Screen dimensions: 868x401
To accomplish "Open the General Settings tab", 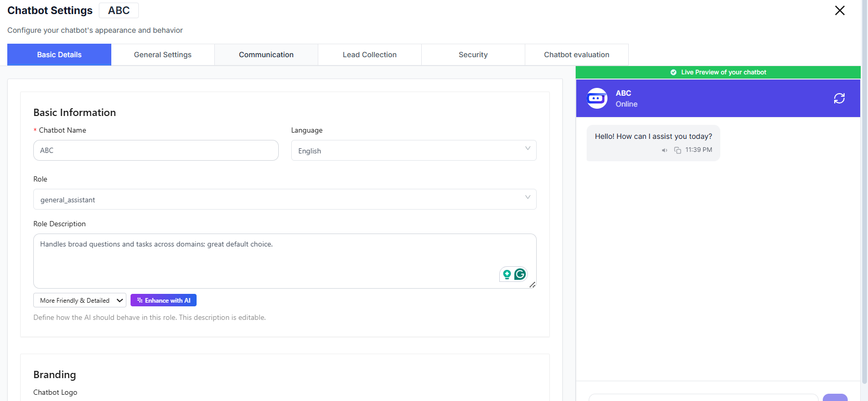I will point(163,55).
